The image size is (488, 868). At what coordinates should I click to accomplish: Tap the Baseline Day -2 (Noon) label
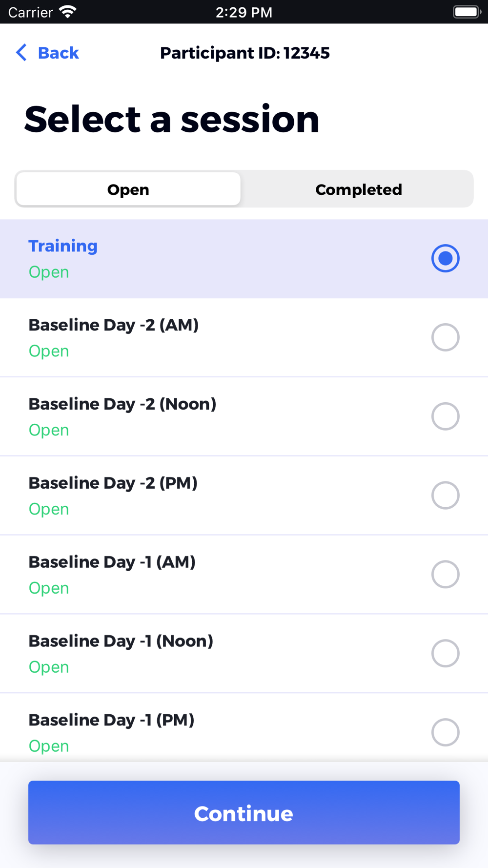tap(122, 404)
